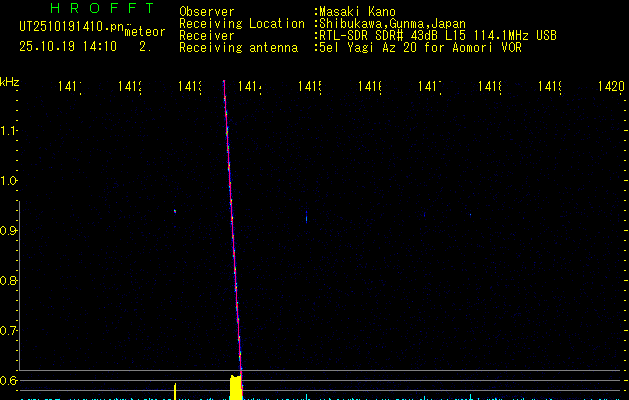
Task: Click the word meteor in header
Action: (145, 32)
